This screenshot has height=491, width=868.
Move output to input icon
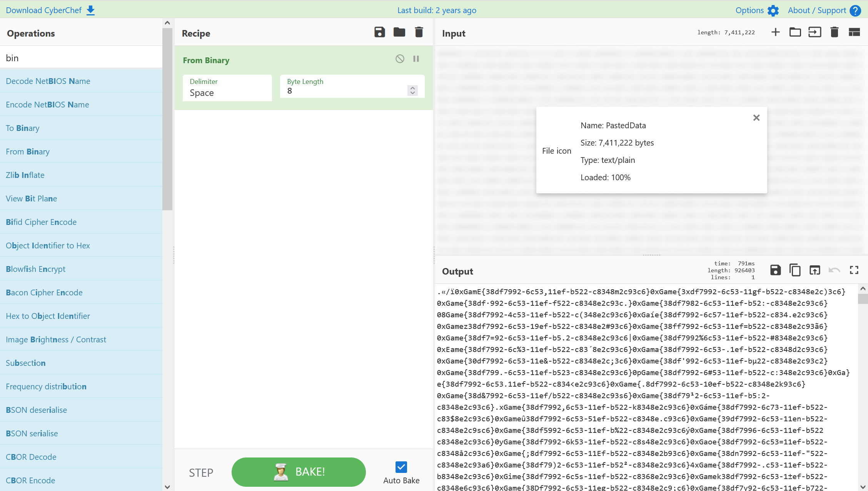pos(815,270)
